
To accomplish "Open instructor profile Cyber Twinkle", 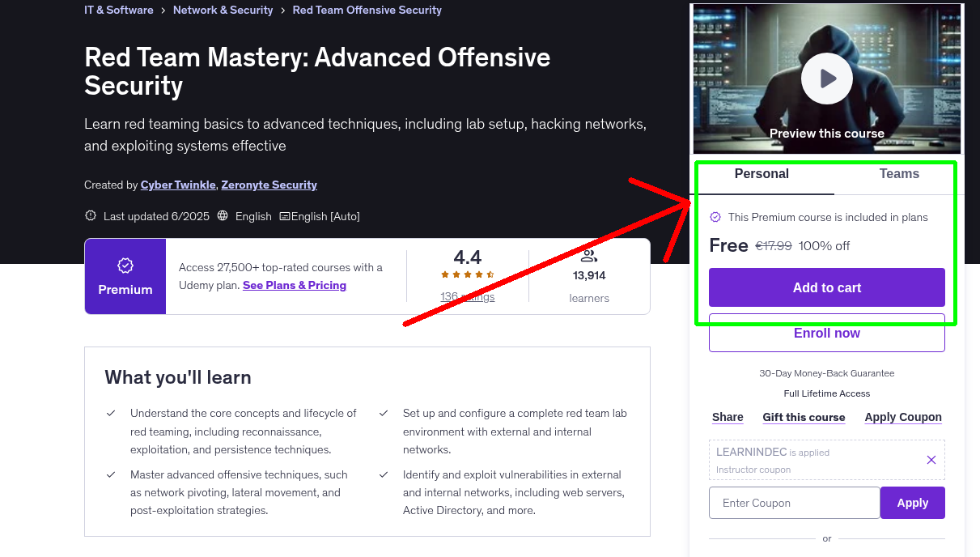I will pyautogui.click(x=177, y=185).
